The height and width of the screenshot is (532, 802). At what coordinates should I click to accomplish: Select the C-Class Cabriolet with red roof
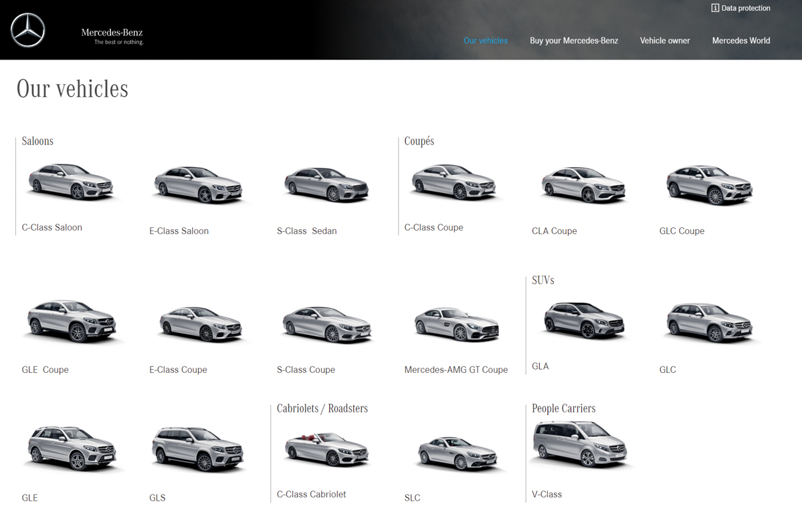pos(326,449)
